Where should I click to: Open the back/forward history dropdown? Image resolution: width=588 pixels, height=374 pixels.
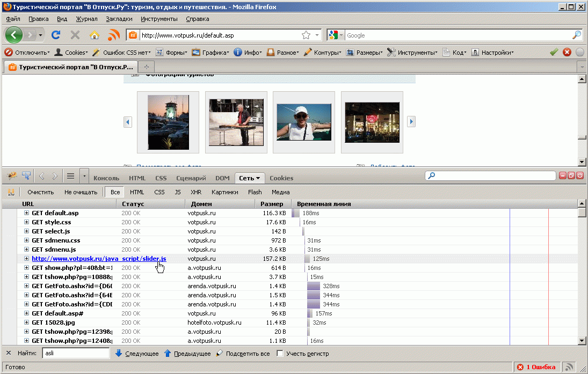click(40, 35)
